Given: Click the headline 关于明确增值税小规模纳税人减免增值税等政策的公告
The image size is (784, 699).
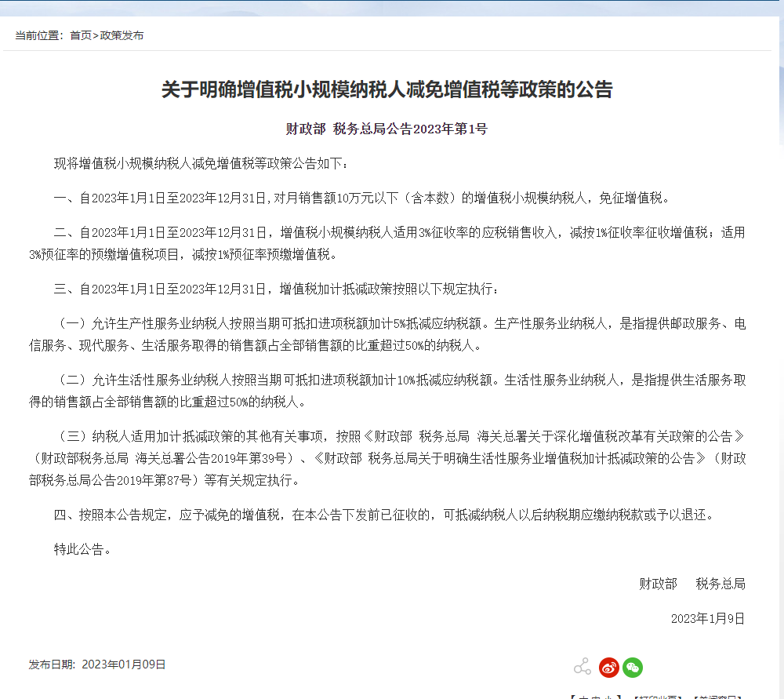Looking at the screenshot, I should (387, 89).
